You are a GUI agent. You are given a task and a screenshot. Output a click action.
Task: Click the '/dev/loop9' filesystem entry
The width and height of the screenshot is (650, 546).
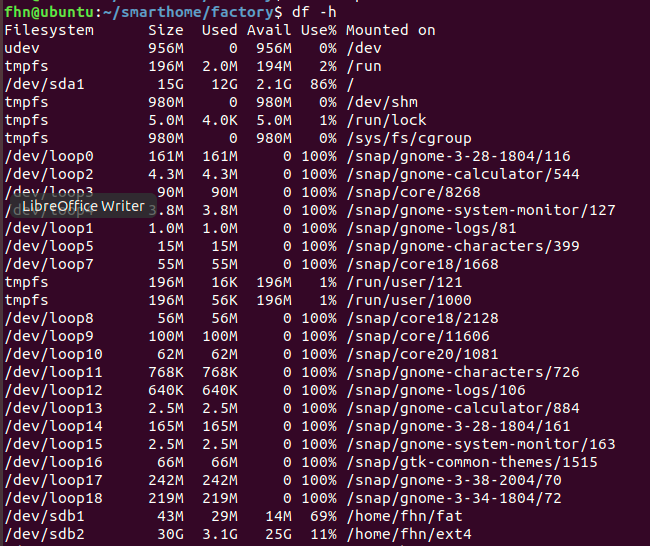(x=49, y=337)
